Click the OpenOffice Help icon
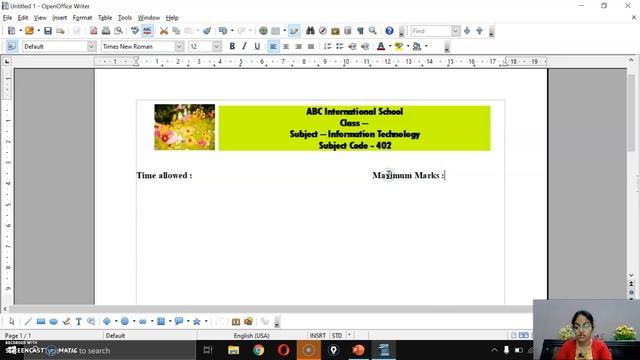 click(389, 31)
